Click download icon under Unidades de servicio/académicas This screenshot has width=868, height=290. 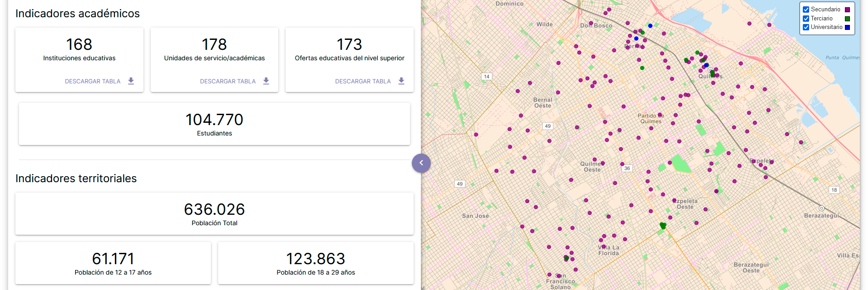point(266,81)
